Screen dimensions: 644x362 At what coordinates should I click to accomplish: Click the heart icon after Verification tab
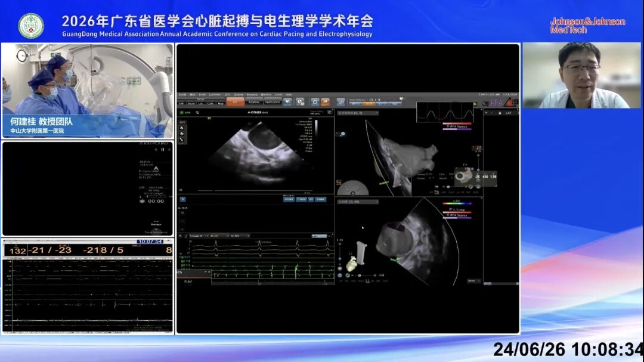coord(287,102)
